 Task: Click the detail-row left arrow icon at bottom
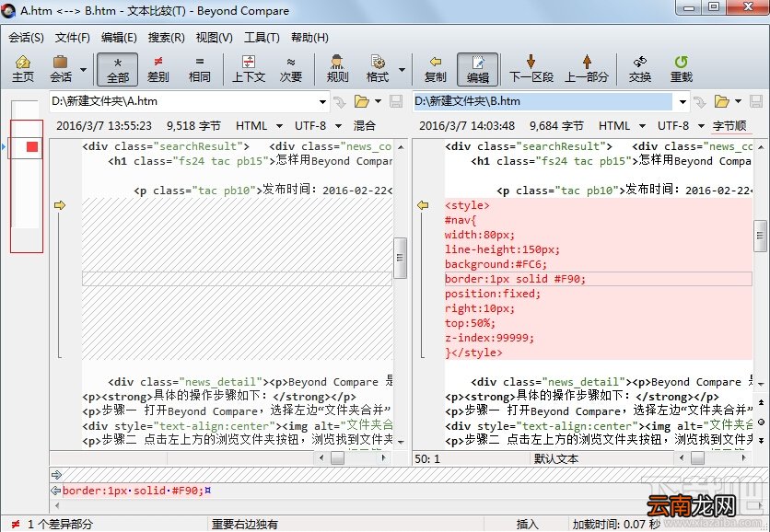coord(56,491)
